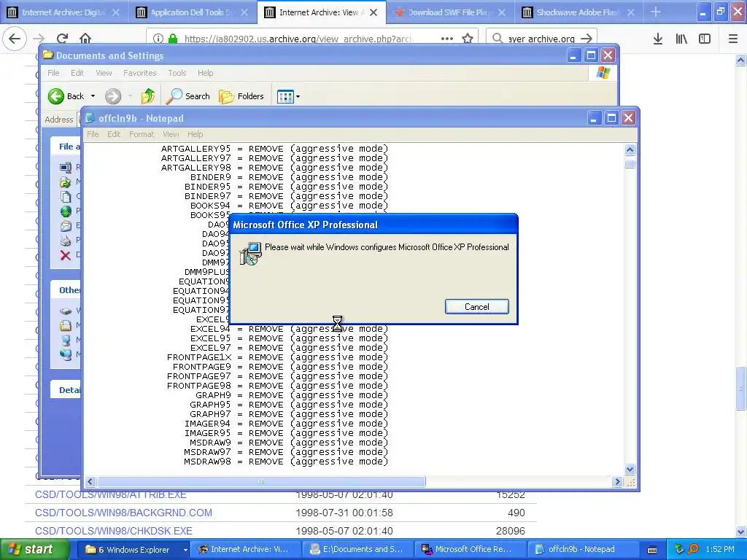Click the Notepad horizontal scrollbar thumb

(x=261, y=482)
